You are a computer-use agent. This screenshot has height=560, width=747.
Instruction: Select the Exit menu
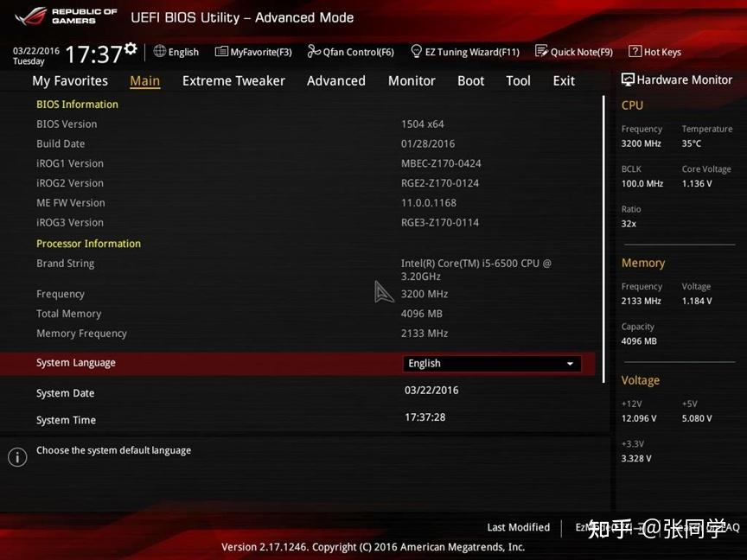pos(563,80)
